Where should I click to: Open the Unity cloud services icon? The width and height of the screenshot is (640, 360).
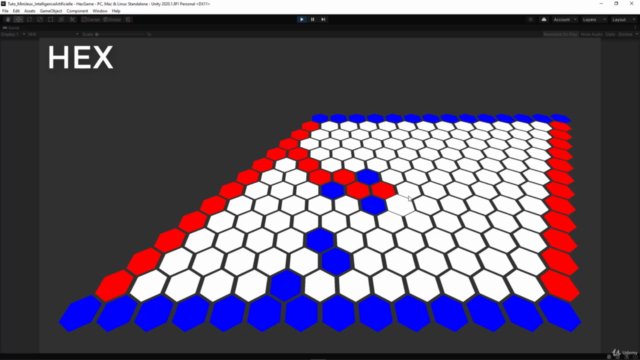(544, 20)
